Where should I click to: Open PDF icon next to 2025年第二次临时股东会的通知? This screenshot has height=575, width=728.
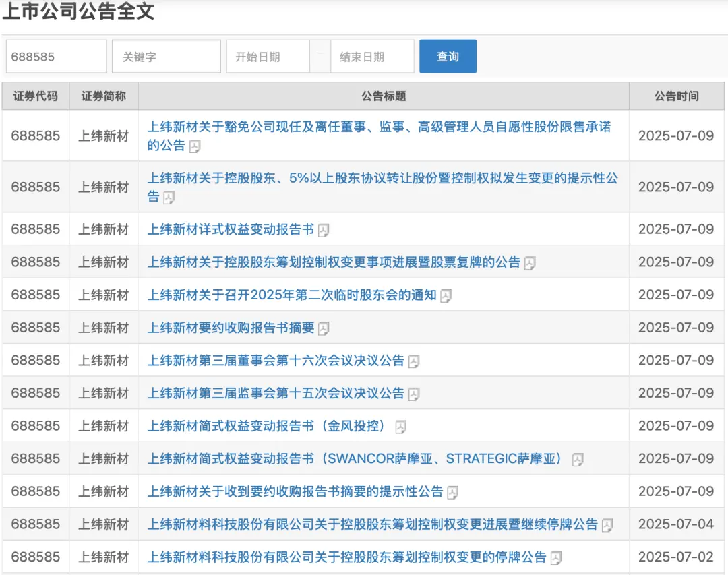446,296
